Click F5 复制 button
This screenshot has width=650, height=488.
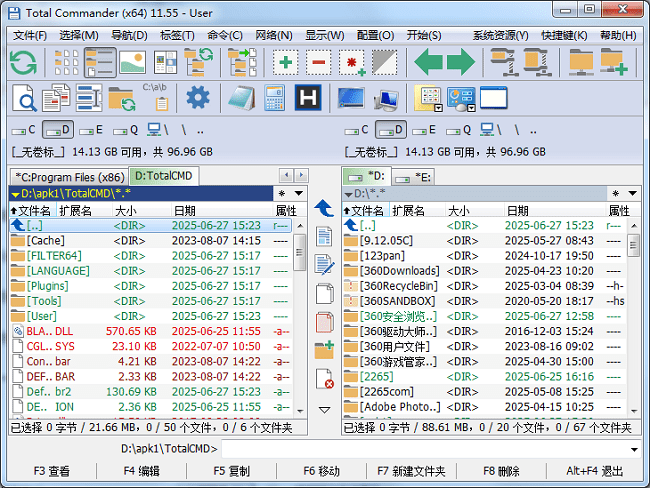(x=231, y=471)
